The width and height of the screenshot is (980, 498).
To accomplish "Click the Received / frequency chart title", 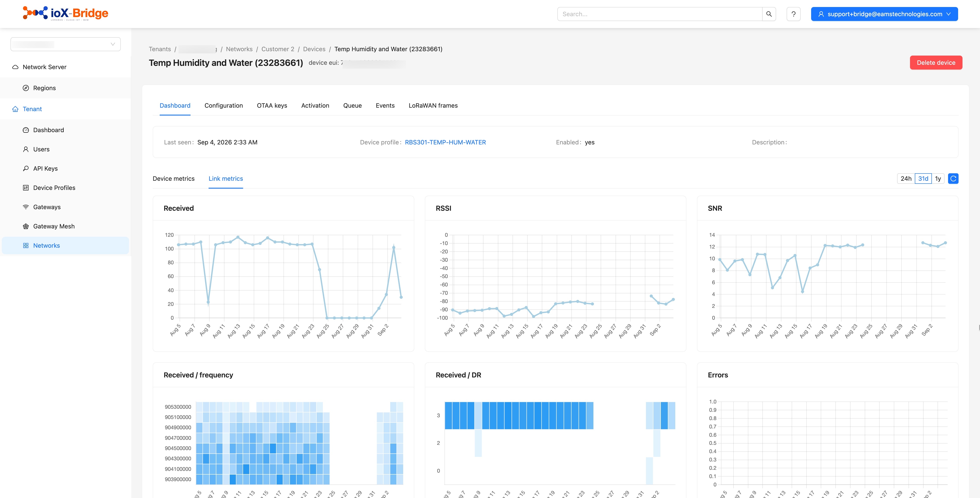I will tap(198, 375).
